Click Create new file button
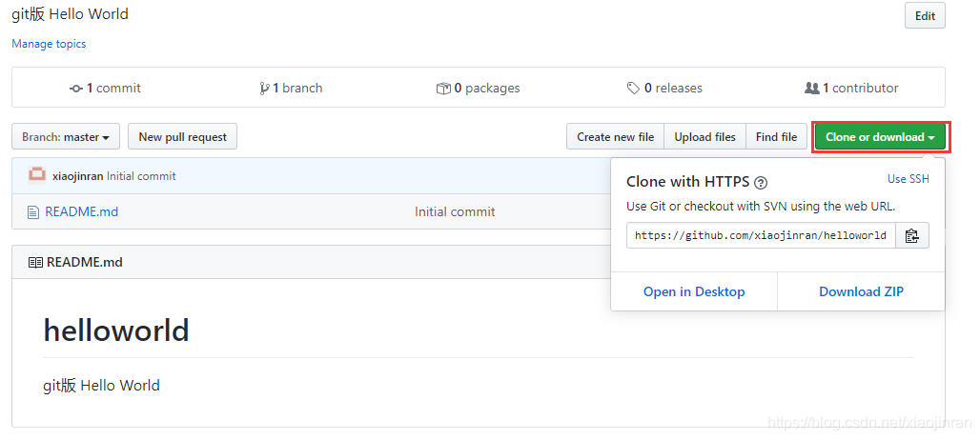 616,137
